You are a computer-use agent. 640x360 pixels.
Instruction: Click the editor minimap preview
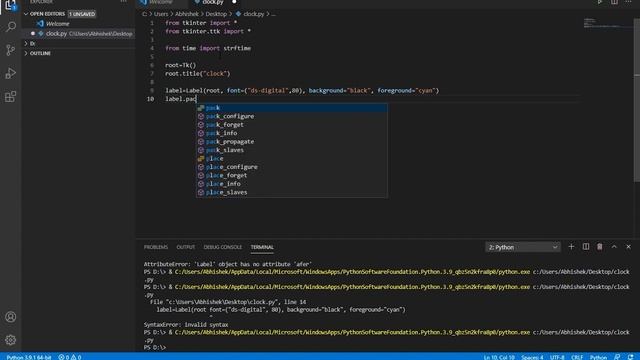point(607,23)
